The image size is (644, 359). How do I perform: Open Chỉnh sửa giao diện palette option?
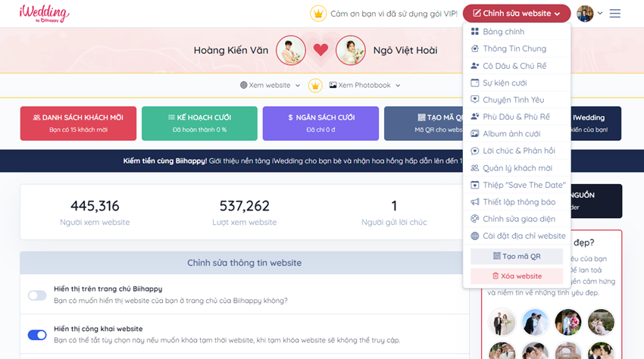pyautogui.click(x=518, y=219)
